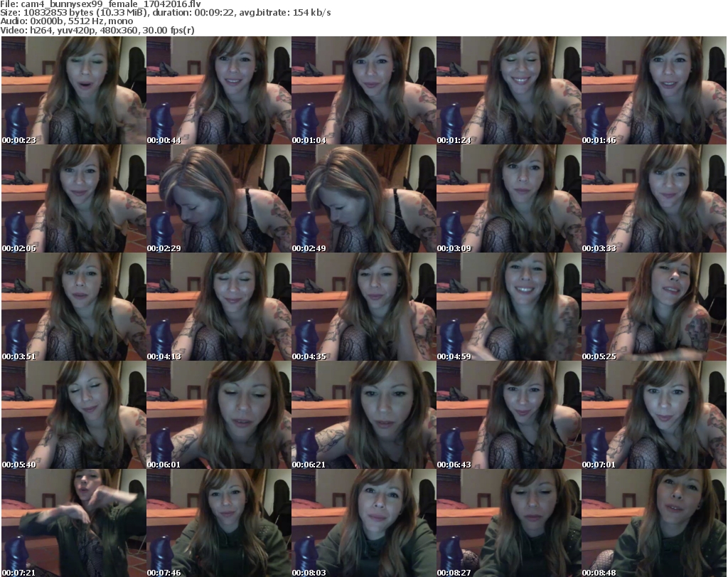Image resolution: width=728 pixels, height=577 pixels.
Task: Click the Audio info line
Action: (66, 21)
